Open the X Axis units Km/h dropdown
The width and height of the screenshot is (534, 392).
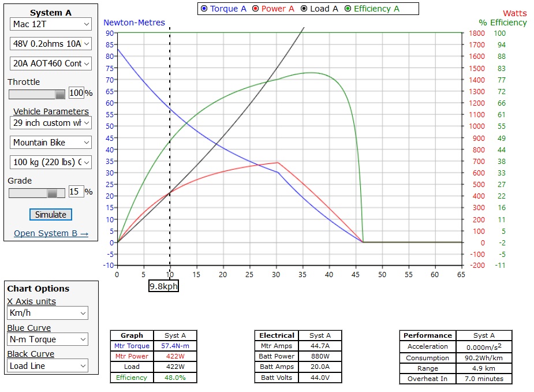click(48, 313)
